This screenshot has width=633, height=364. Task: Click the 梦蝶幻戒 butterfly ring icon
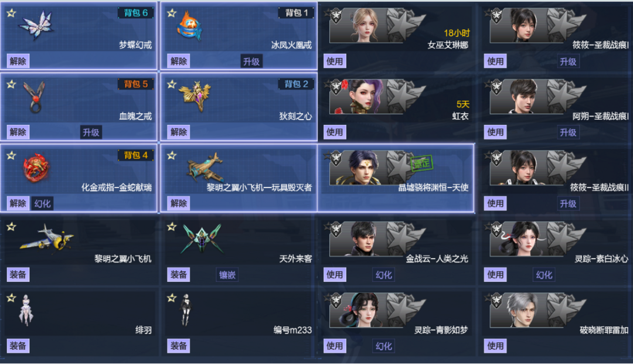tap(36, 25)
